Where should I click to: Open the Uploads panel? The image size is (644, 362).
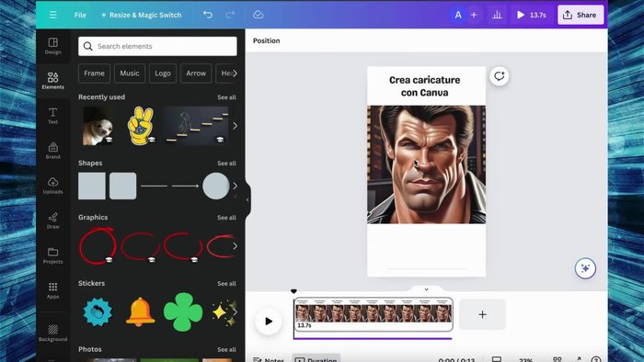[53, 186]
